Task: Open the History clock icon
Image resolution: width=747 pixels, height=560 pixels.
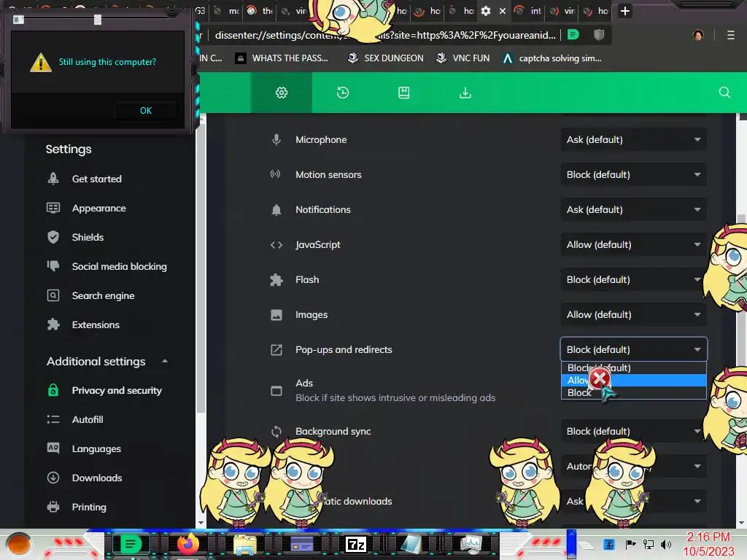Action: click(x=343, y=93)
